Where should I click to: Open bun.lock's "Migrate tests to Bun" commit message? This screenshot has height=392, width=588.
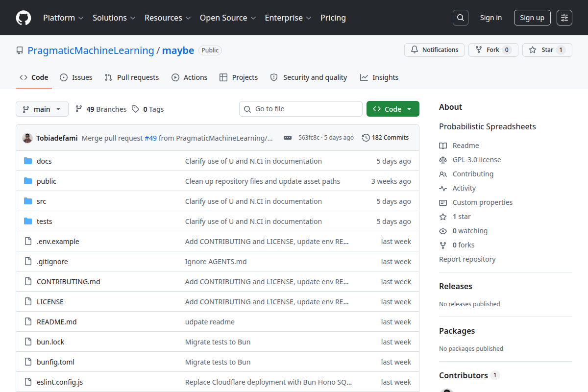pos(218,342)
